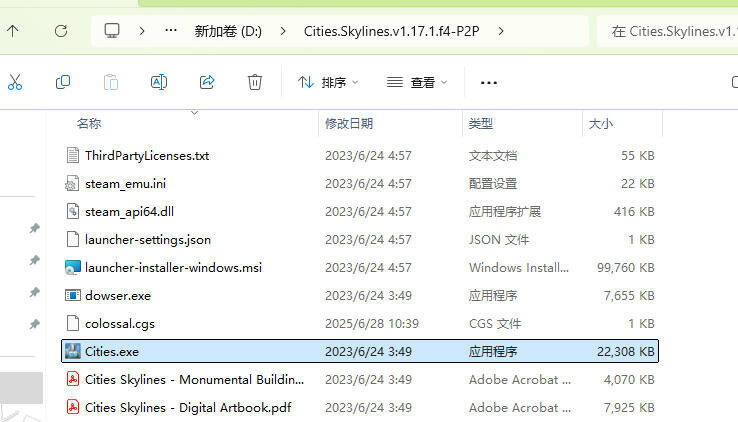This screenshot has height=422, width=738.
Task: Go up one folder level arrow
Action: tap(13, 31)
